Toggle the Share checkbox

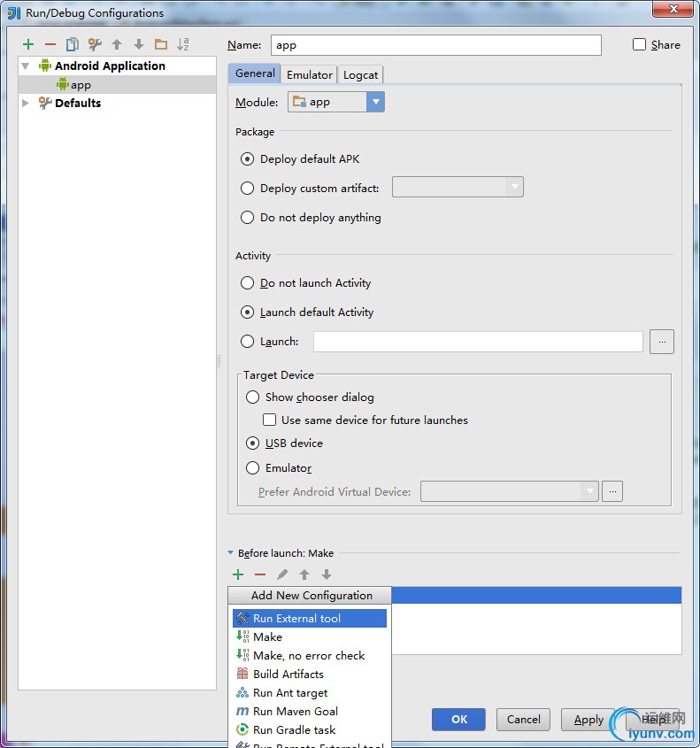[639, 44]
